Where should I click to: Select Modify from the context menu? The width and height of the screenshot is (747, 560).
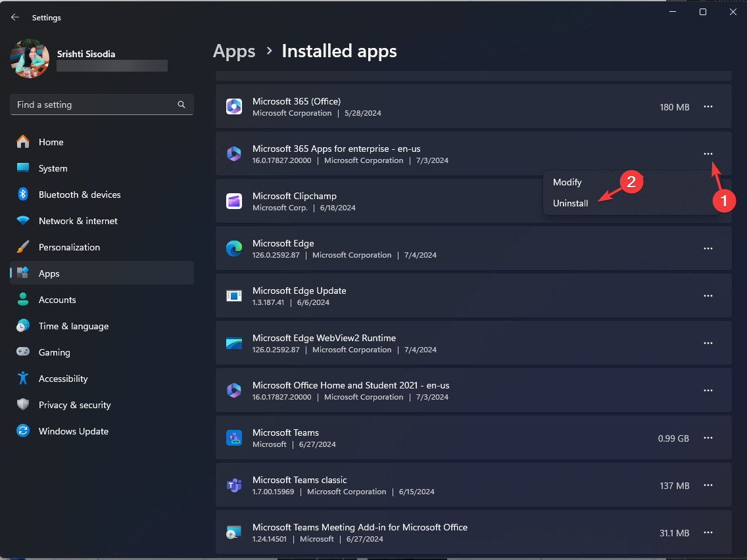point(567,182)
